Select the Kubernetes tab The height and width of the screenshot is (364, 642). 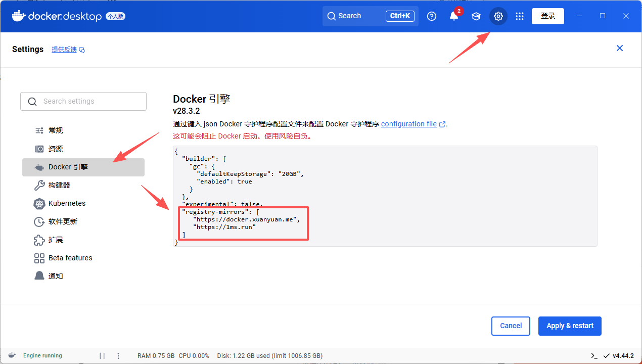point(83,203)
